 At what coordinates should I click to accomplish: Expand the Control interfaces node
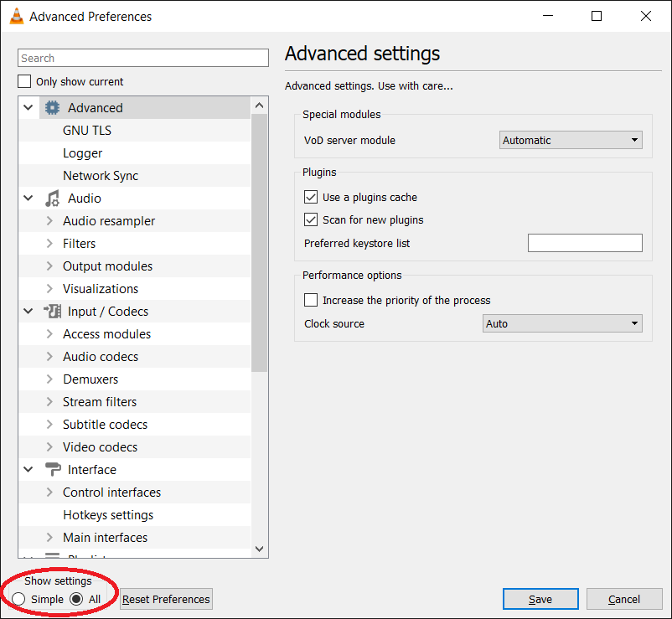49,493
